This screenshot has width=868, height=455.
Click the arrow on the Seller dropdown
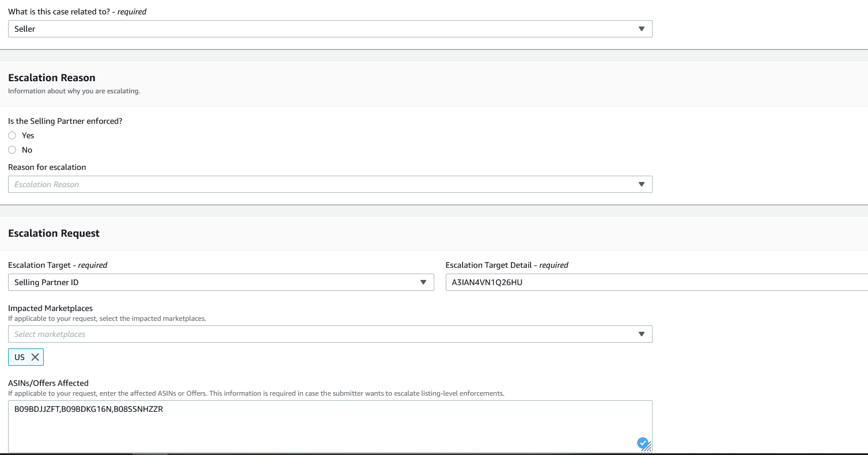[x=642, y=29]
